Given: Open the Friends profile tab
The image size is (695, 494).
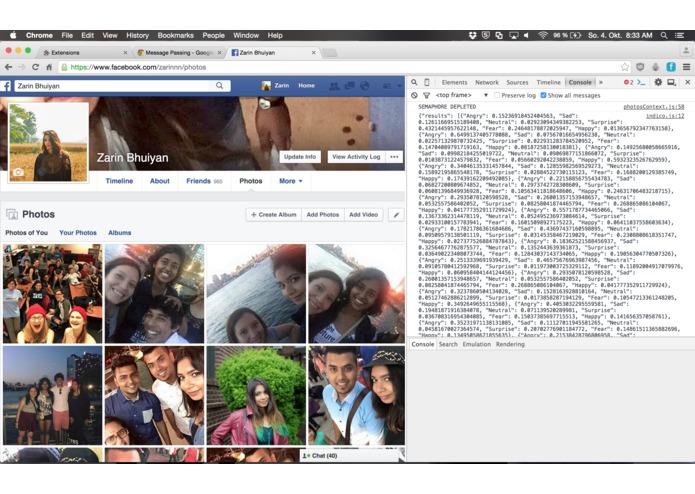Looking at the screenshot, I should click(x=204, y=181).
